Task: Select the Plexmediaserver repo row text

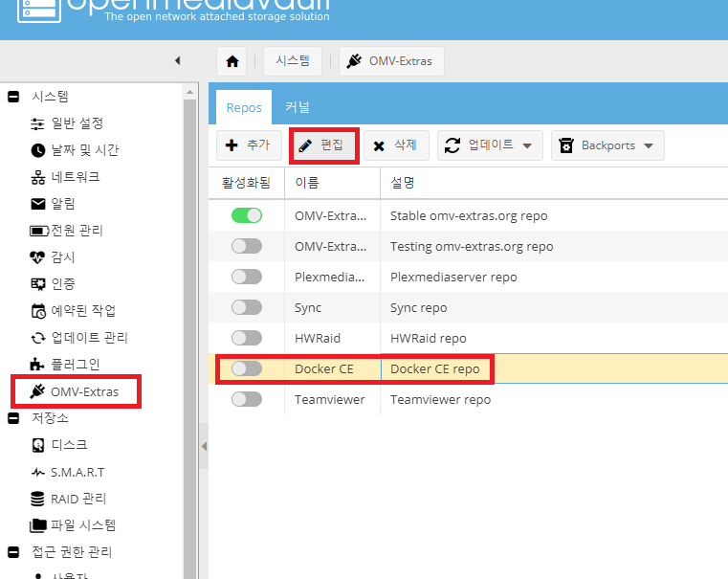Action: point(453,278)
